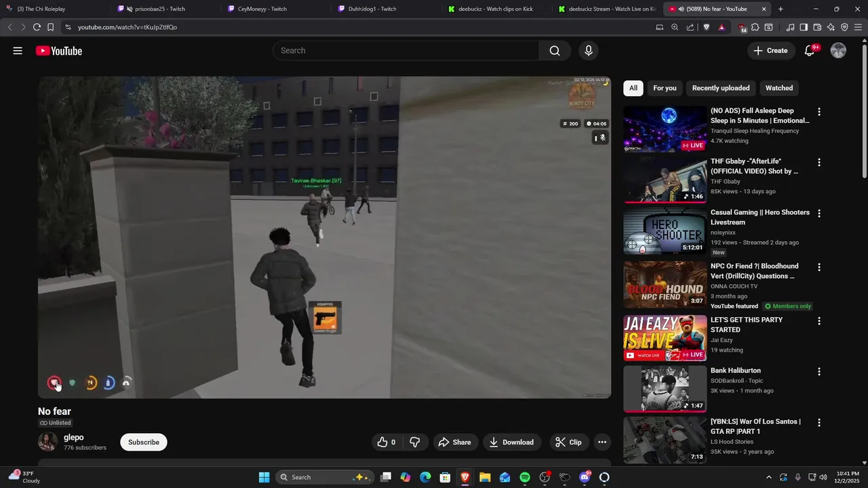Open the AfterLife video thumbnail
This screenshot has height=488, width=868.
pyautogui.click(x=665, y=180)
